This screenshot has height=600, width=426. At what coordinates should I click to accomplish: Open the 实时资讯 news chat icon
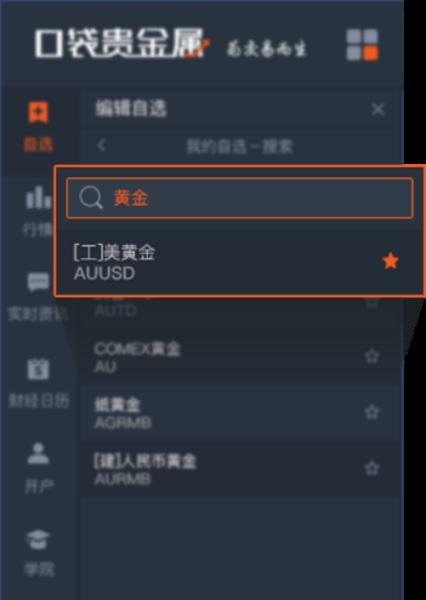[38, 282]
